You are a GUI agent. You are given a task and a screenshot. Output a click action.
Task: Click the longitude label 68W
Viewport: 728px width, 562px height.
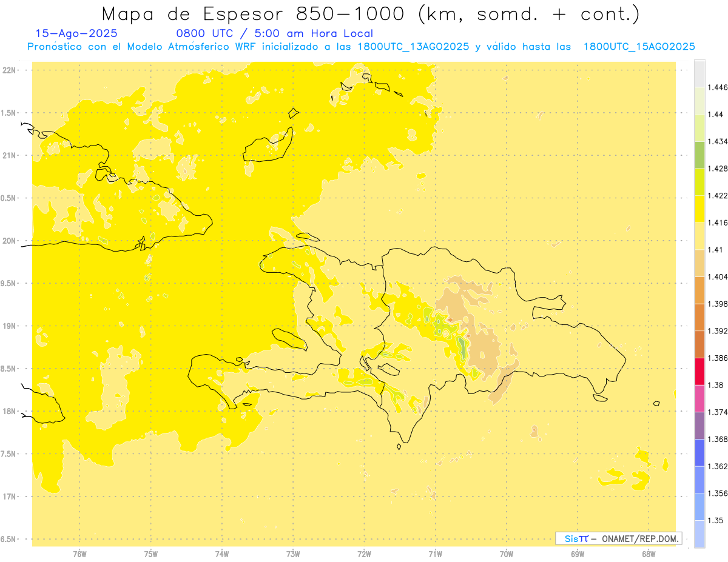coord(649,554)
